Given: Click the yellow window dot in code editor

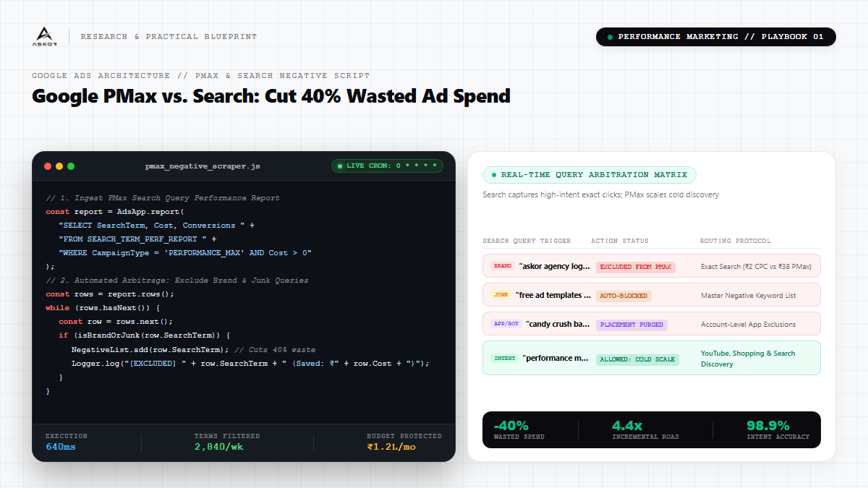Looking at the screenshot, I should 59,166.
